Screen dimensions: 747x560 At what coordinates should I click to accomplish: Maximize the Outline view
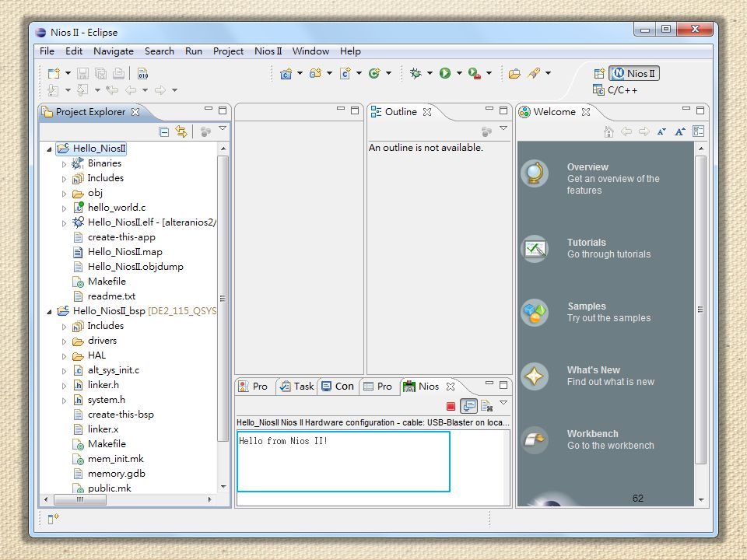coord(503,110)
